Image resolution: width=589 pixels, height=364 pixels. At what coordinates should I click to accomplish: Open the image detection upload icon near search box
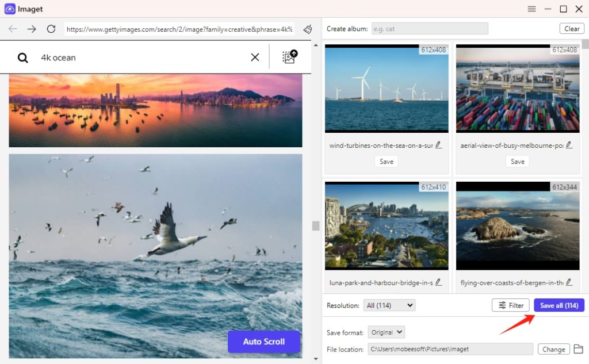pos(288,58)
